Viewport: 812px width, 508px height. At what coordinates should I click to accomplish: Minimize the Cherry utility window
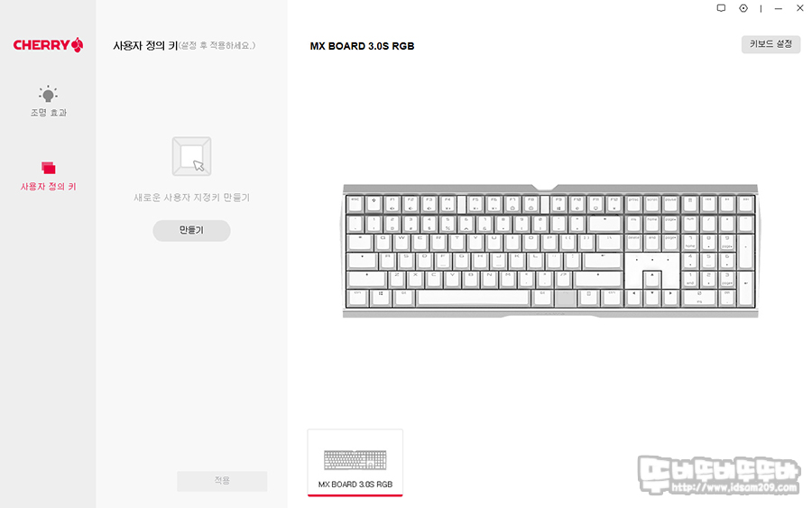(778, 8)
